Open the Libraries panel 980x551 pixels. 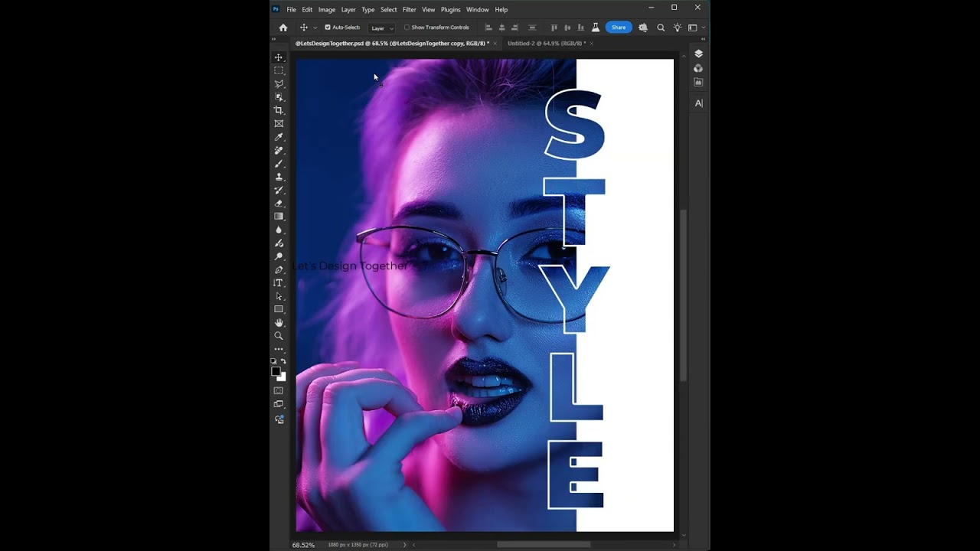click(x=697, y=81)
